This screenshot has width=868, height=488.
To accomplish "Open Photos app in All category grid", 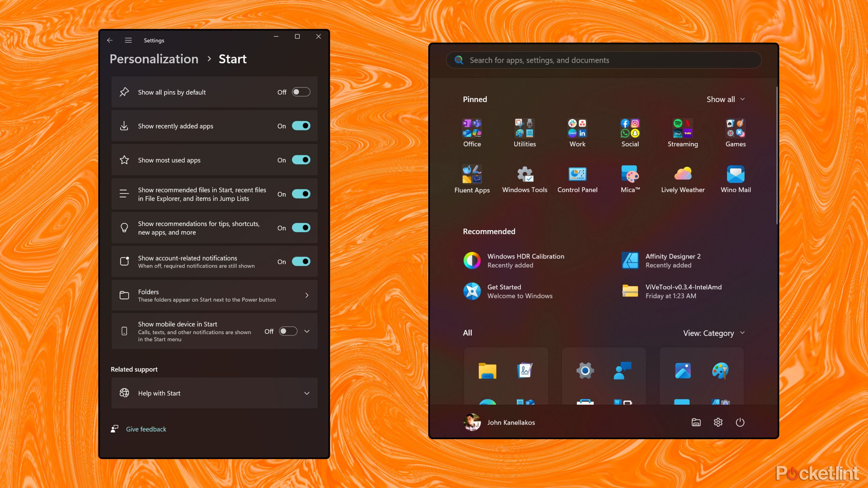I will point(683,371).
